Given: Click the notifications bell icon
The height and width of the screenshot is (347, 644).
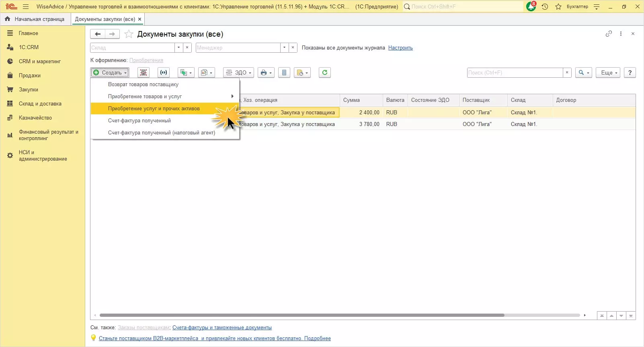Looking at the screenshot, I should point(531,6).
